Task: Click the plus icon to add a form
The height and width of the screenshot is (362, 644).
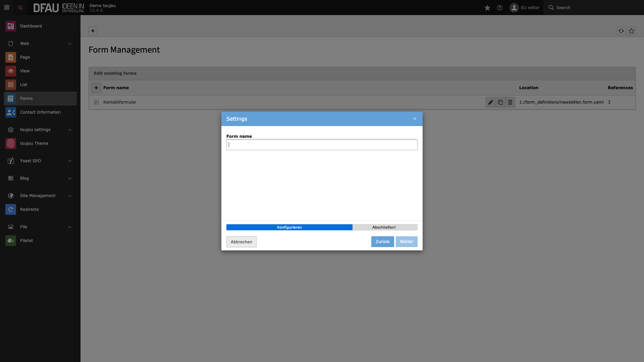Action: tap(96, 87)
